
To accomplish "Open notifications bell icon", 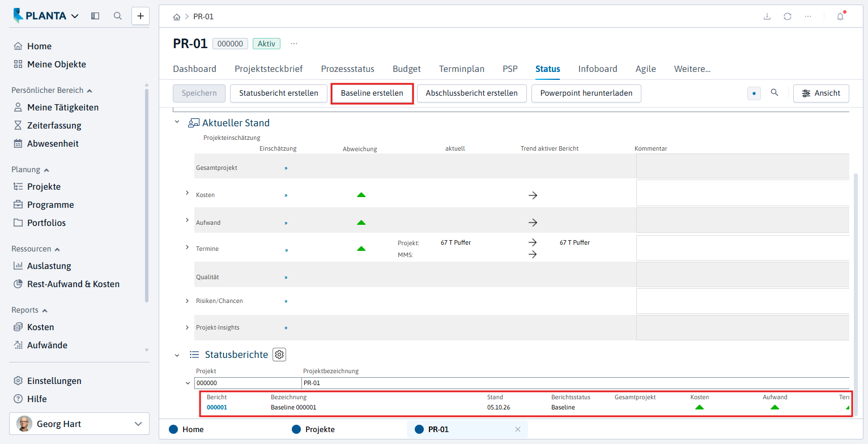I will click(840, 16).
